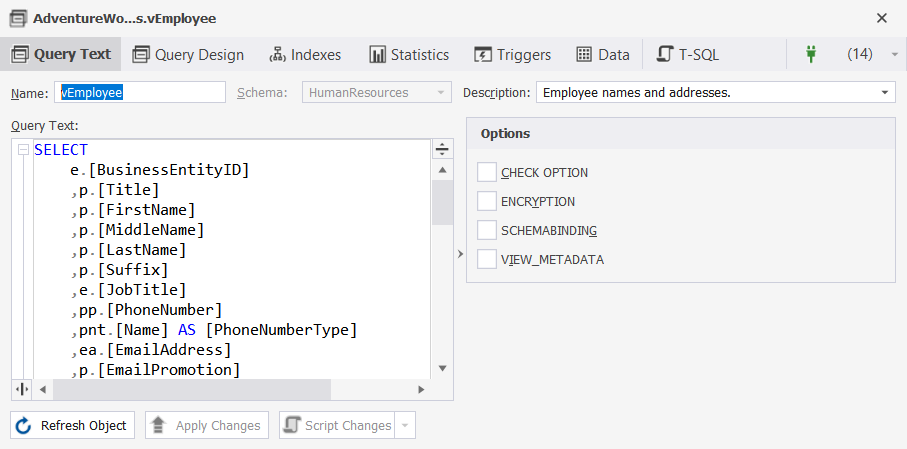The height and width of the screenshot is (449, 907).
Task: Click the split editor icon above the vertical scrollbar
Action: tap(443, 149)
